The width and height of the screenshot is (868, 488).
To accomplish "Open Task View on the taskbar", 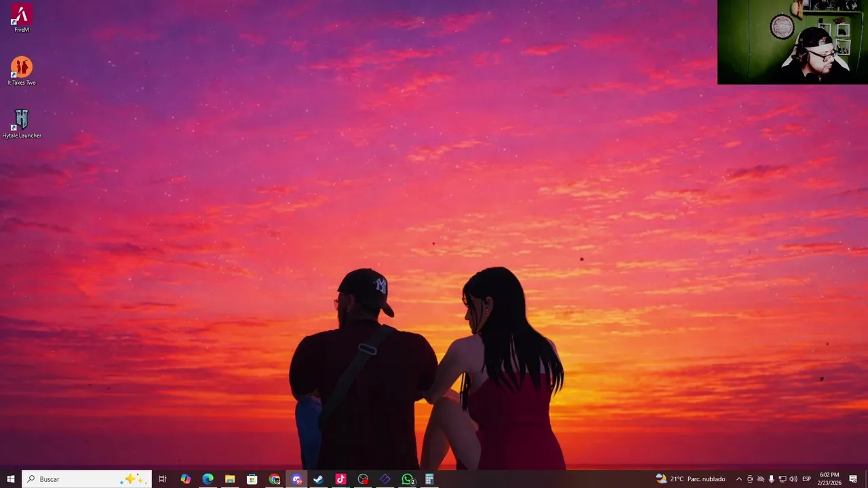I will (163, 479).
